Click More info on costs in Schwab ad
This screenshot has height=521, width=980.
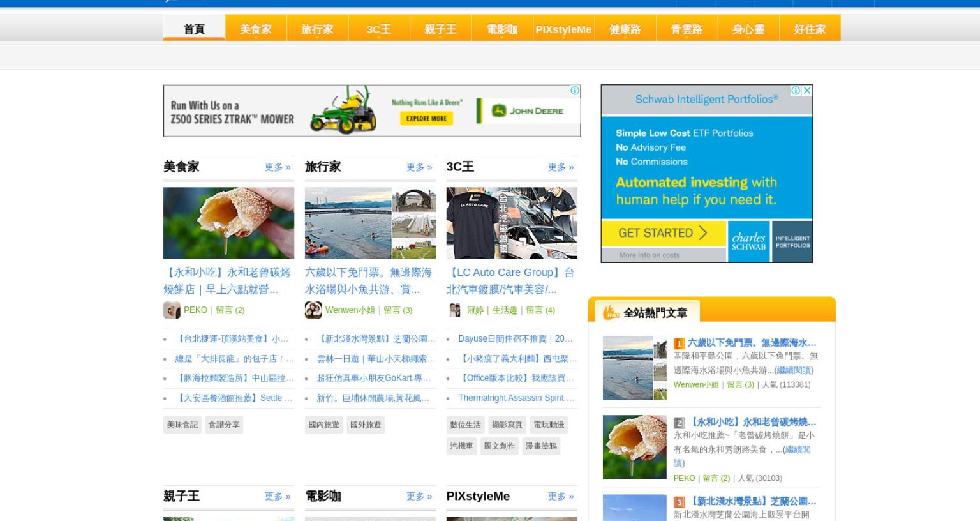point(650,255)
